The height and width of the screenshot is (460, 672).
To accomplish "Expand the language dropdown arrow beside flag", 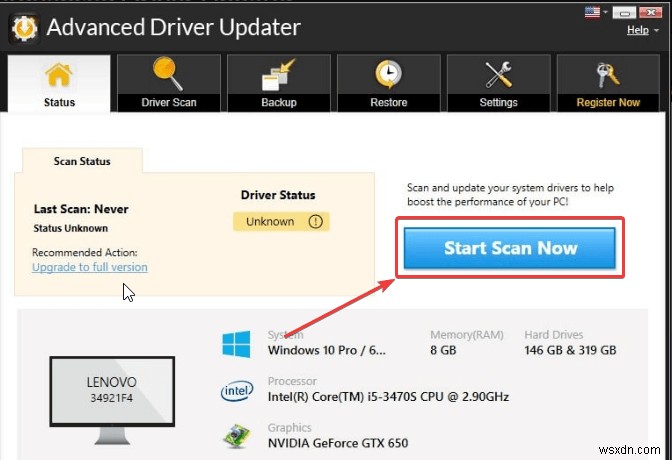I will pos(605,12).
